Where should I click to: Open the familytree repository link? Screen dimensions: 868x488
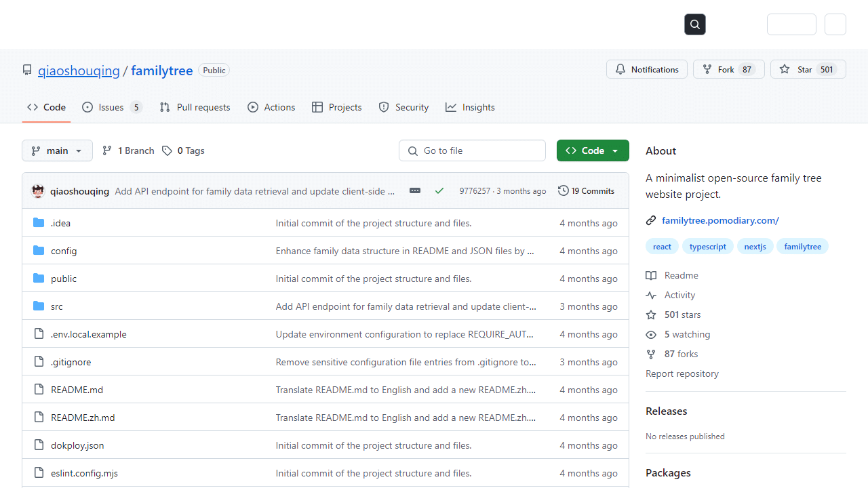point(162,70)
